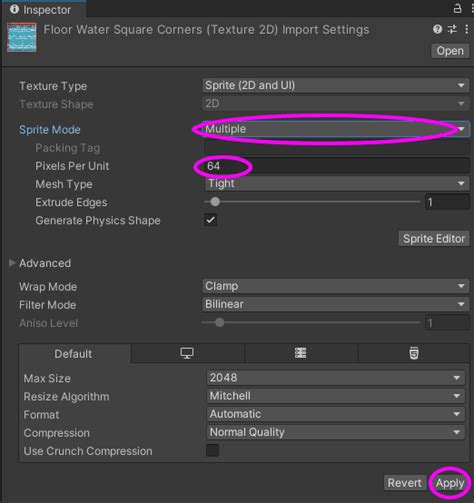Select the Inspector tab
The image size is (474, 503).
[43, 9]
